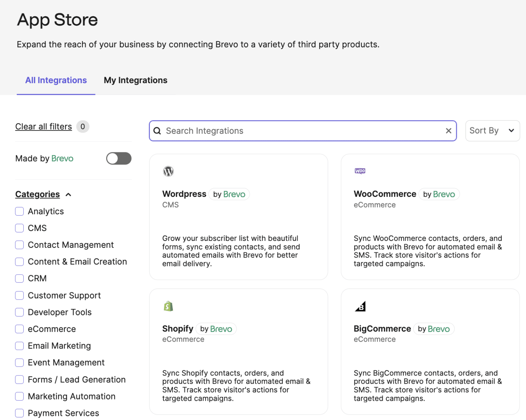Screen dimensions: 526x420
Task: Click the App Store page heading
Action: 58,20
